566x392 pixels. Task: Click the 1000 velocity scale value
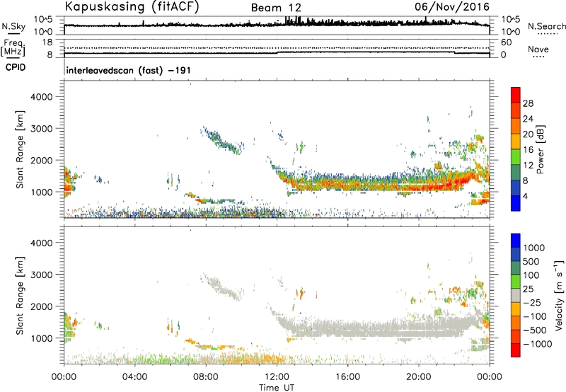(x=534, y=248)
